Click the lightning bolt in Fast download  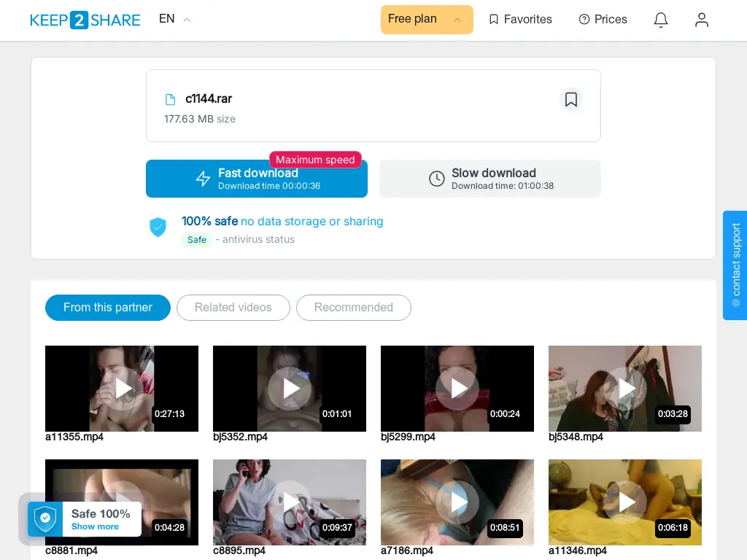click(204, 179)
